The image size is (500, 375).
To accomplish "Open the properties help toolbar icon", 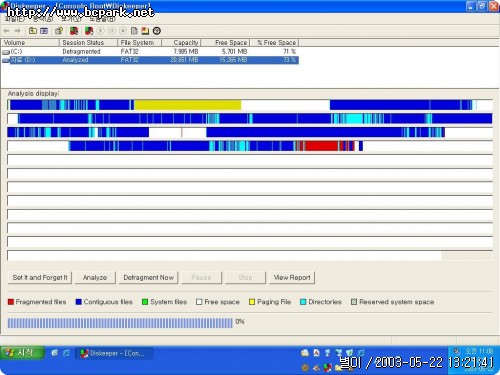I will [x=59, y=31].
